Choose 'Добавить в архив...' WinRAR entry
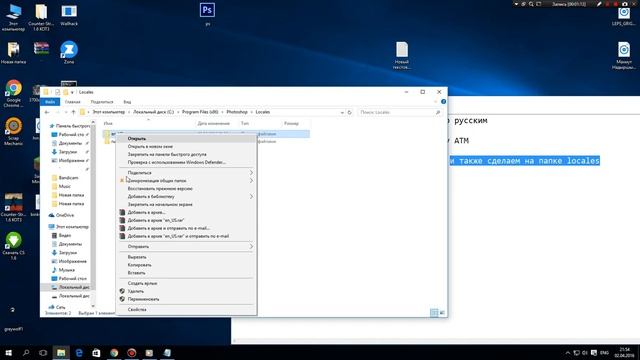 (x=187, y=212)
